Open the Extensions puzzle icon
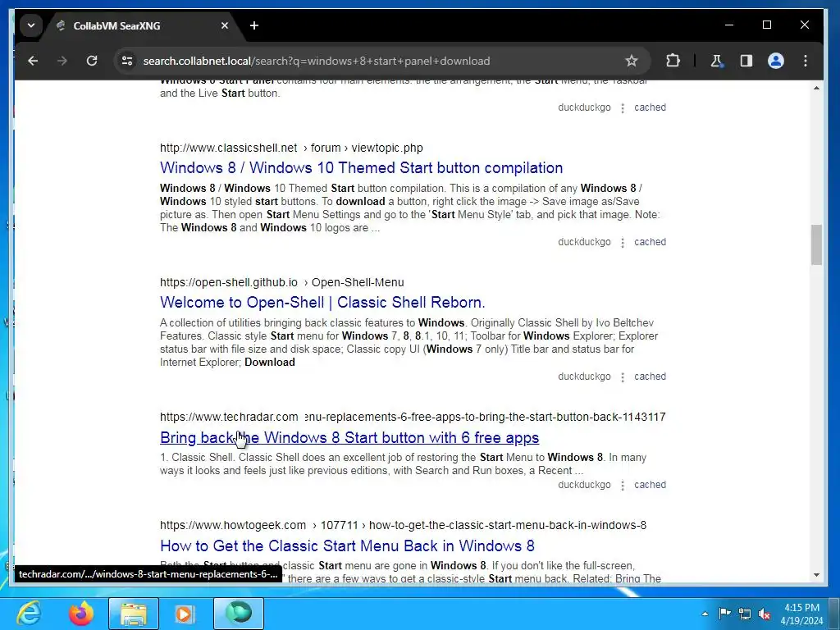840x630 pixels. (x=673, y=61)
